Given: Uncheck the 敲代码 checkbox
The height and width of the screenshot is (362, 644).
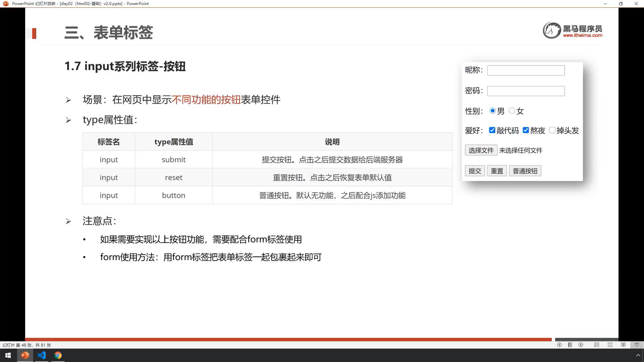Looking at the screenshot, I should tap(492, 130).
